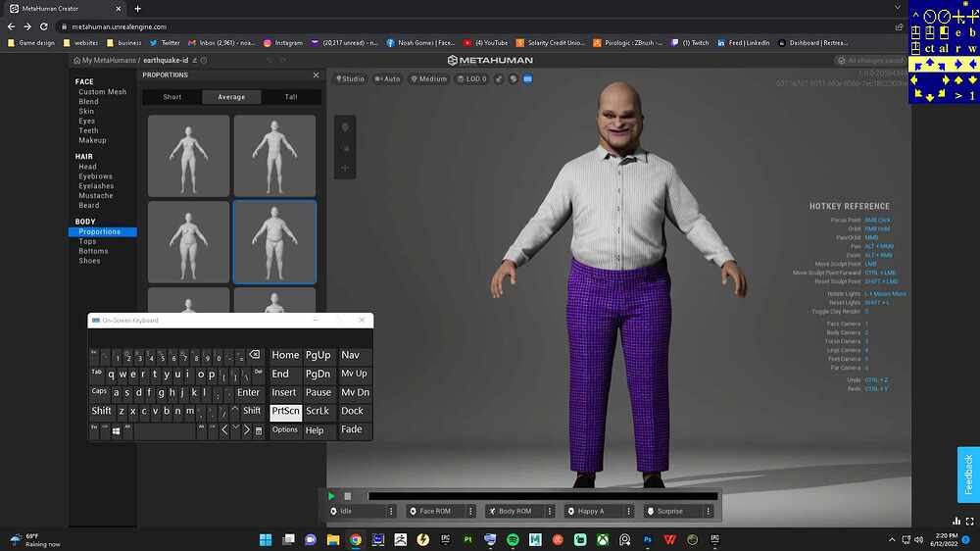Open the Teeth section
The image size is (980, 551).
[89, 130]
